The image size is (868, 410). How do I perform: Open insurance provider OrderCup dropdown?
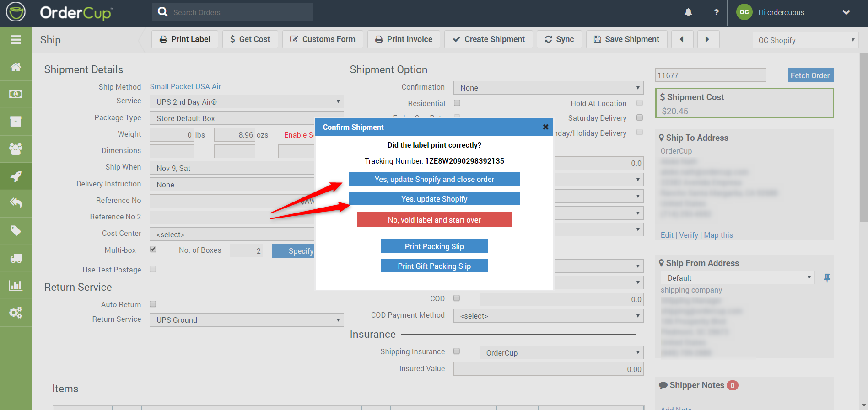[x=561, y=352]
